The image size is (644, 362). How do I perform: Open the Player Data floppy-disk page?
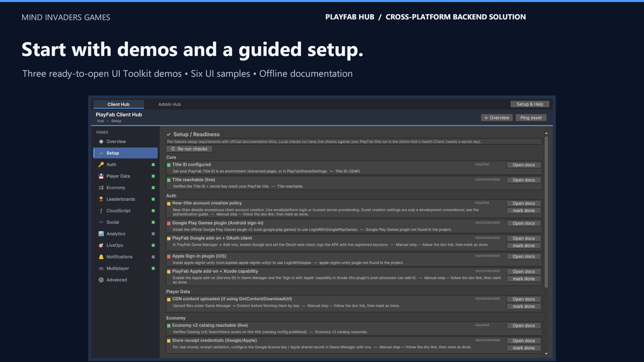[x=126, y=176]
